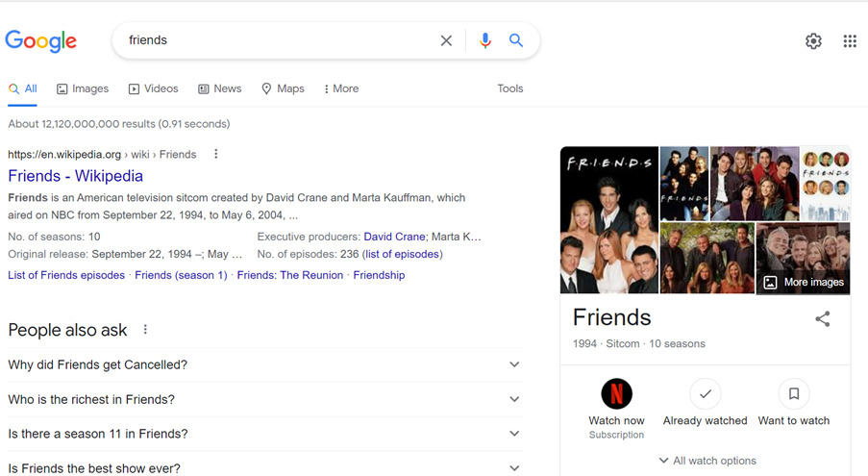Open Friends logo thumbnail with small round cast portraits
The image size is (868, 476).
[826, 184]
